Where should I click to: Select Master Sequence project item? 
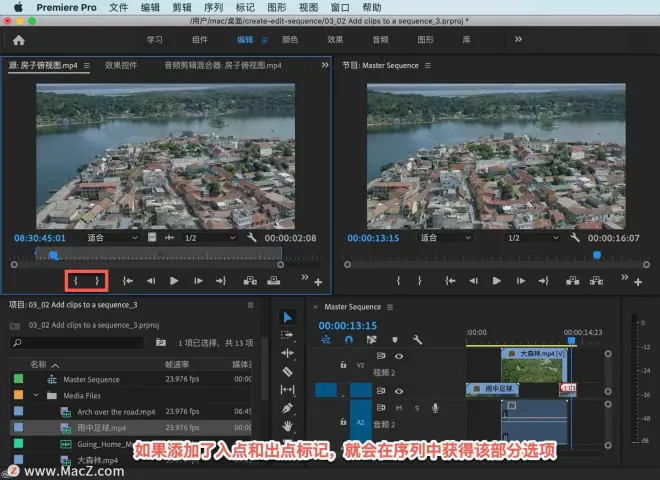(x=131, y=379)
